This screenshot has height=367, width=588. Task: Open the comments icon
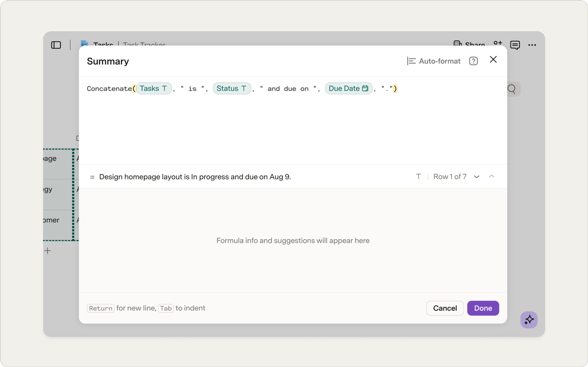click(x=515, y=45)
